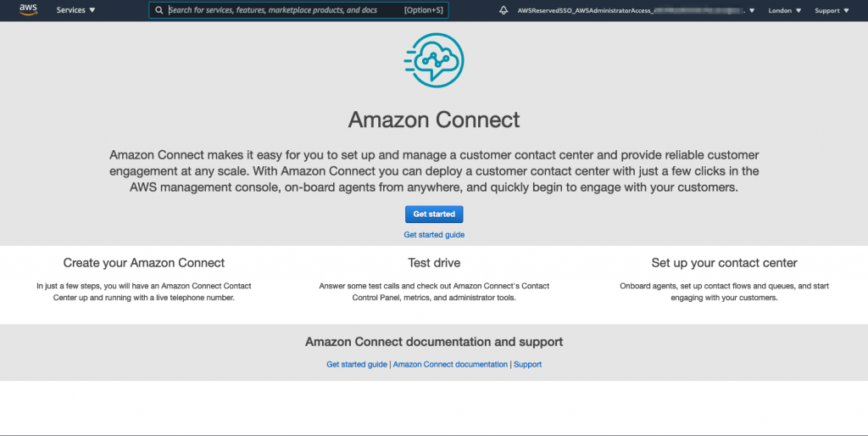The width and height of the screenshot is (868, 436).
Task: Click the Test drive heading
Action: tap(434, 263)
